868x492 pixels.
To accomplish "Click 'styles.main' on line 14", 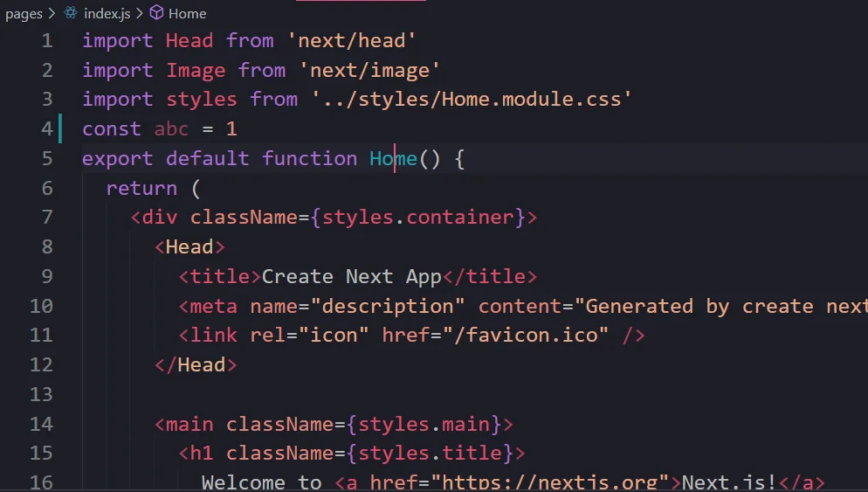I will pos(424,425).
